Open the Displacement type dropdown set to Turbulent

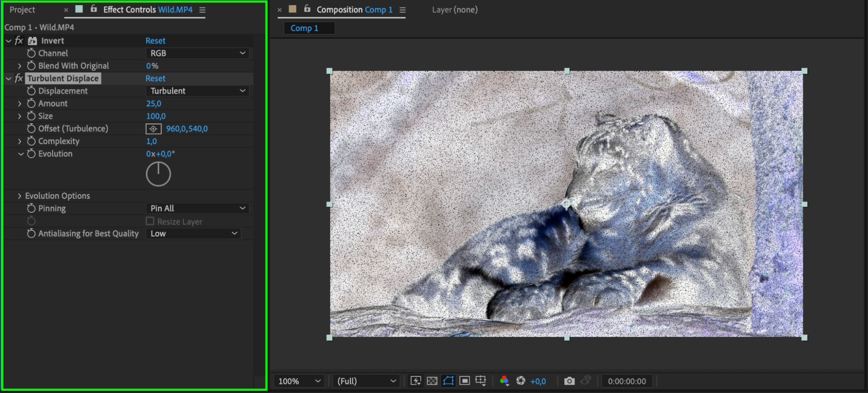[198, 91]
